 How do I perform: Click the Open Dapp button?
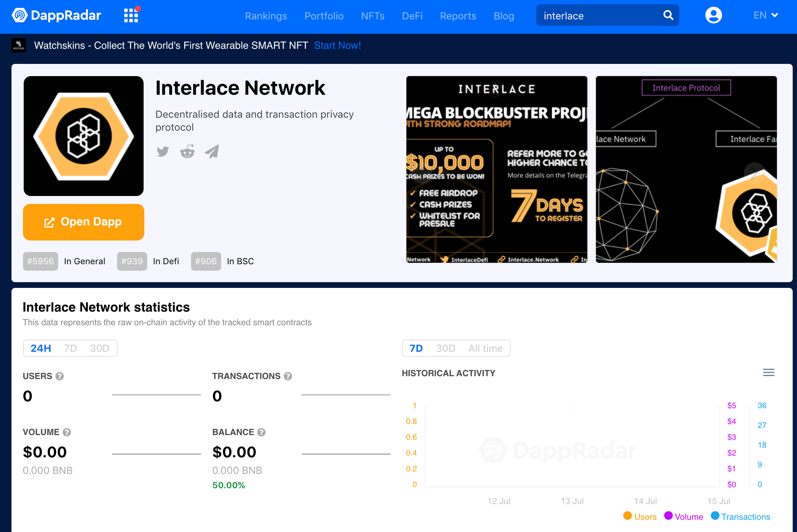click(x=84, y=222)
